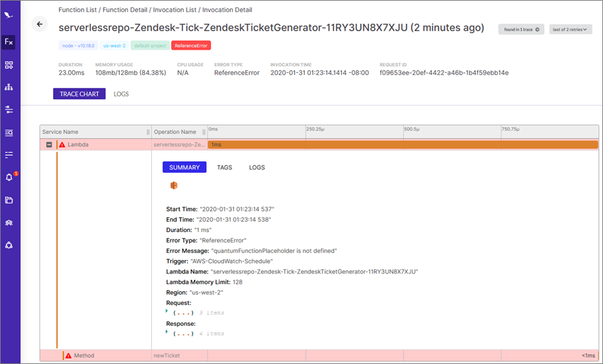
Task: Expand the Request JSON object
Action: coord(167,310)
